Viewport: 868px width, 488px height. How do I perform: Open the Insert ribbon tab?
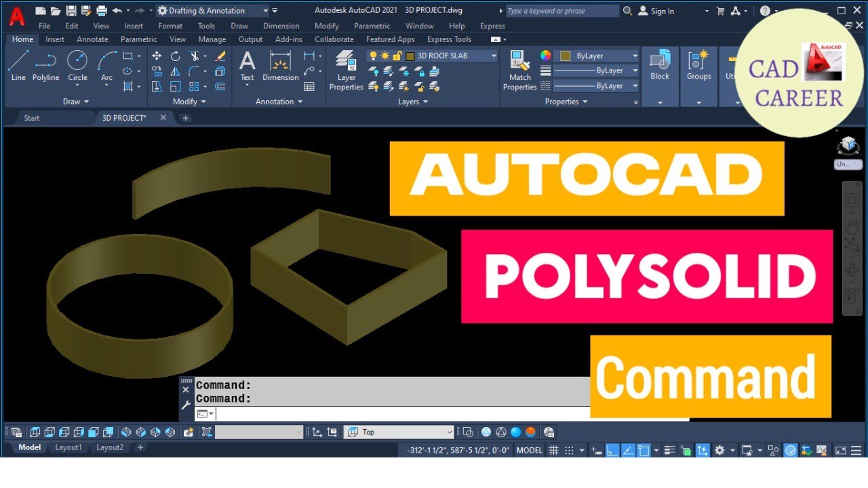[55, 39]
